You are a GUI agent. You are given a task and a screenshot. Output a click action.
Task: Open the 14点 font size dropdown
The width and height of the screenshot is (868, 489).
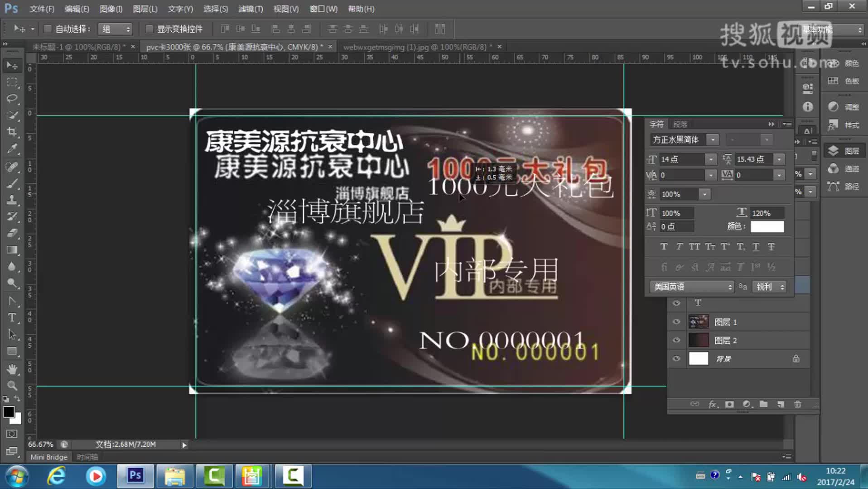(711, 159)
